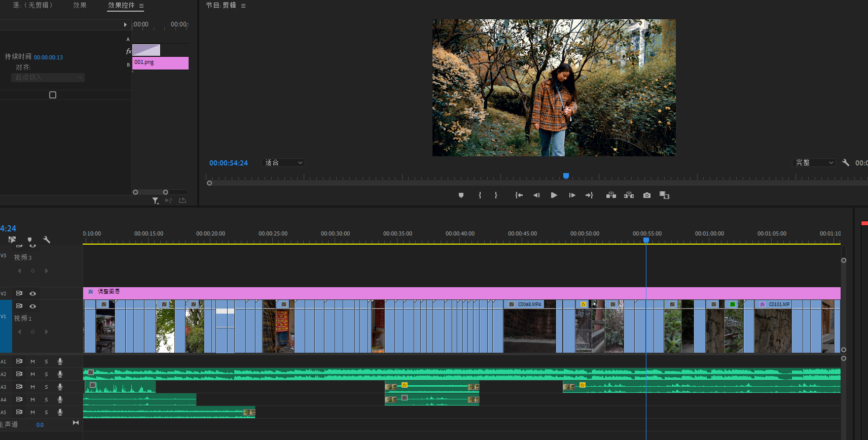Solo audio track A3
The width and height of the screenshot is (868, 440).
46,387
